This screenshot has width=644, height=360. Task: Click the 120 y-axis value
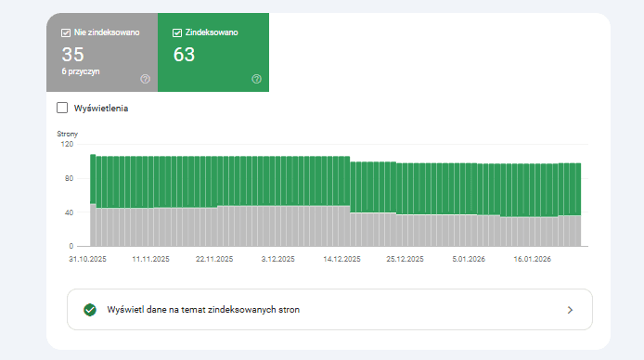pyautogui.click(x=67, y=144)
